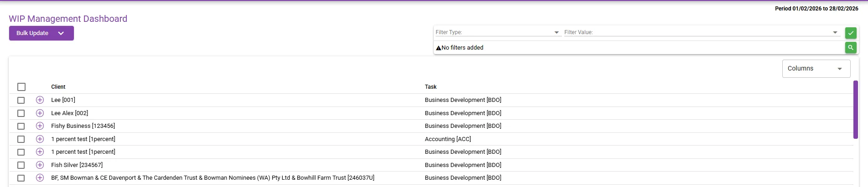This screenshot has width=868, height=187.
Task: Open the Filter Value dropdown
Action: 702,32
